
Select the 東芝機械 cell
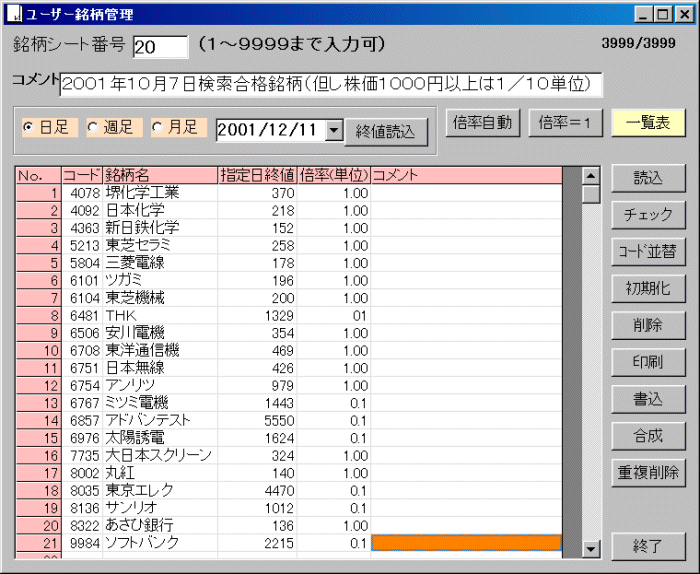point(160,298)
